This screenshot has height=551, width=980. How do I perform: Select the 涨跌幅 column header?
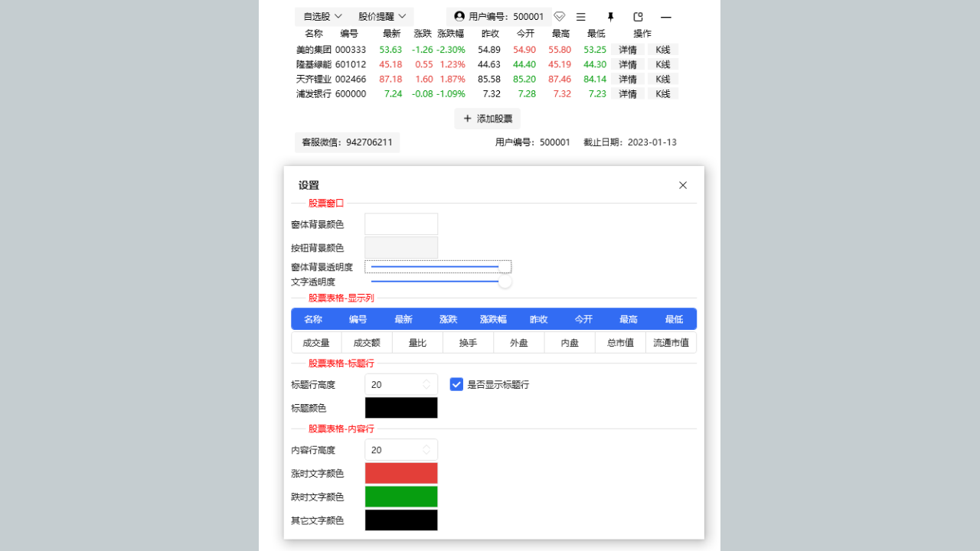(493, 318)
